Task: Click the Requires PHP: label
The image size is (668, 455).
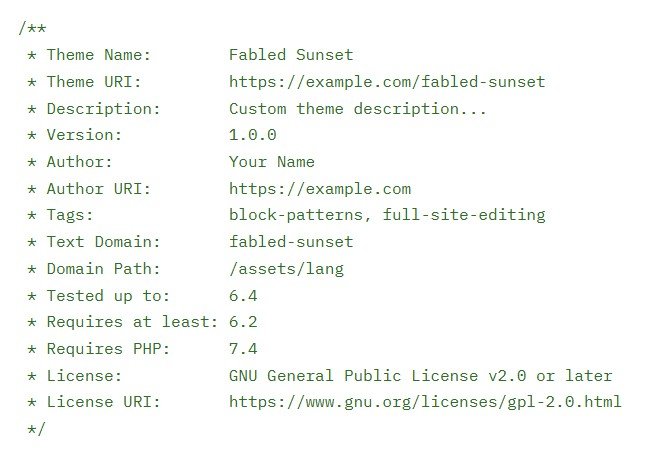Action: [x=108, y=349]
